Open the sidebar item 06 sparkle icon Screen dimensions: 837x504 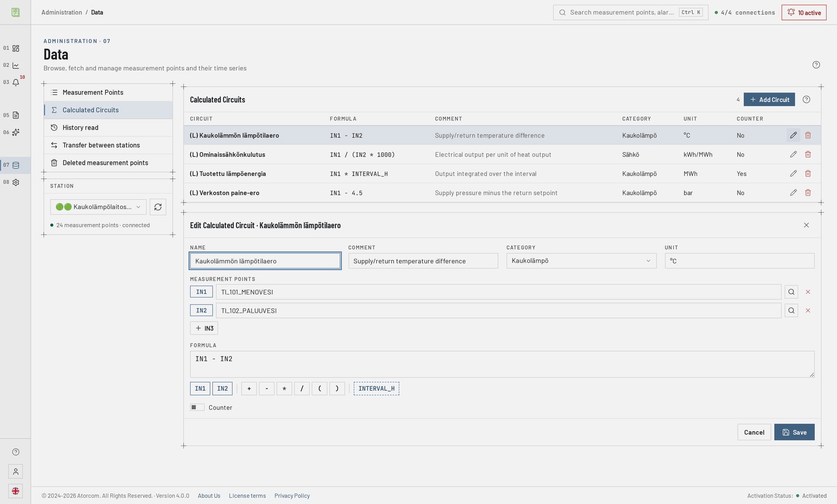click(16, 132)
